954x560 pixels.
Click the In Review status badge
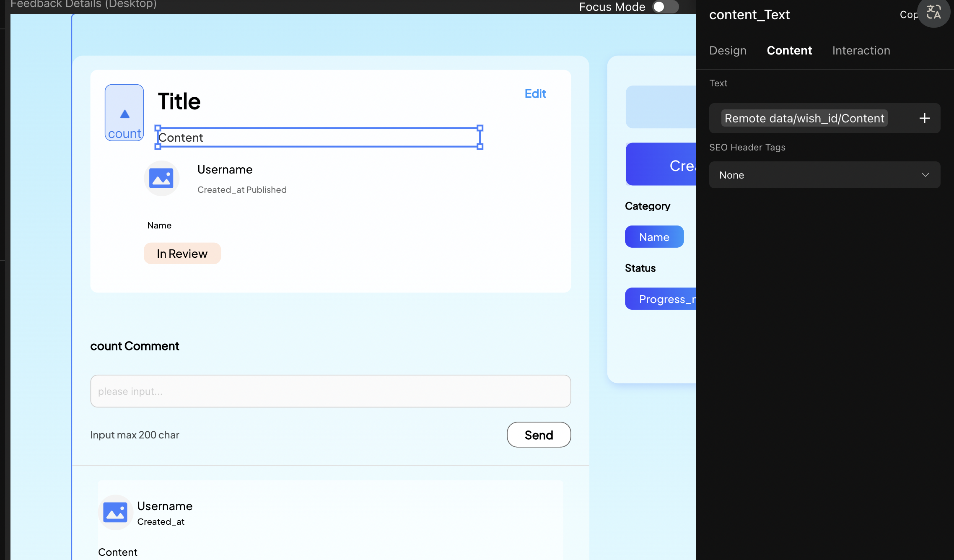[x=182, y=254]
